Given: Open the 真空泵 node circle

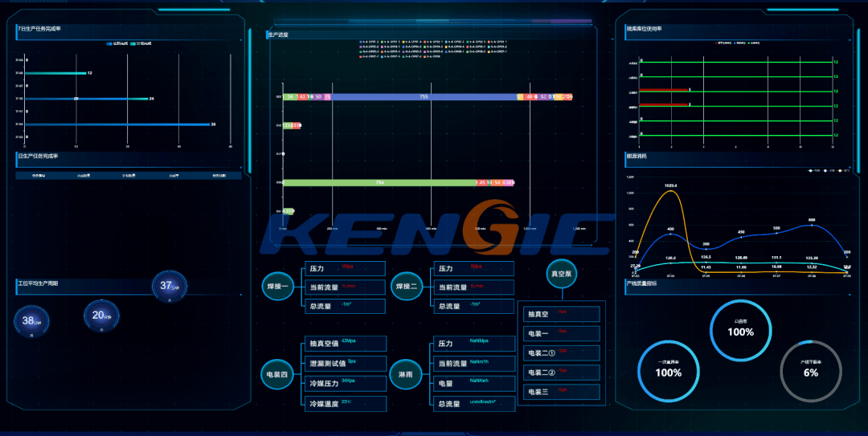Looking at the screenshot, I should (562, 274).
